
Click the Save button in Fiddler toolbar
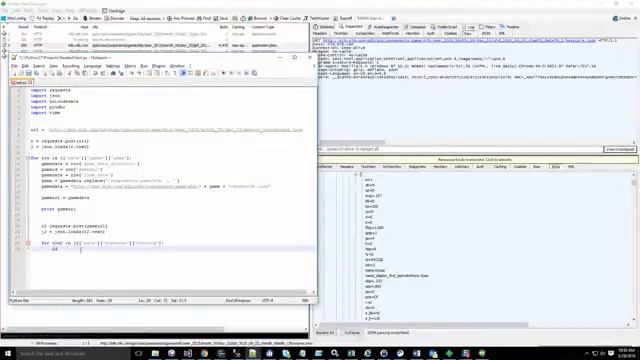[x=221, y=18]
